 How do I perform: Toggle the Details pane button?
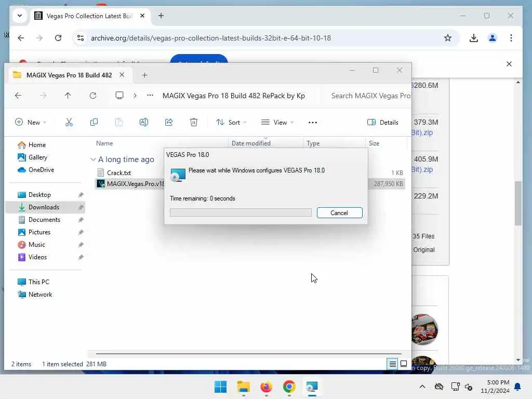point(383,122)
